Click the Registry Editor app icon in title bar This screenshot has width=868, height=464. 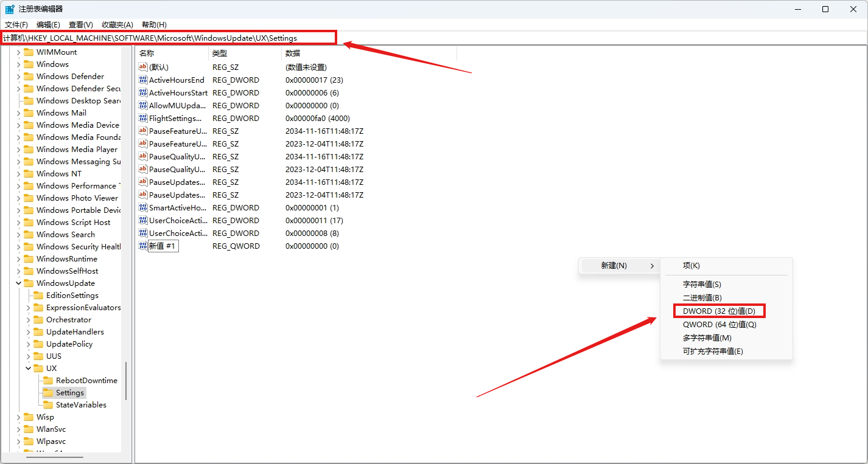point(10,9)
